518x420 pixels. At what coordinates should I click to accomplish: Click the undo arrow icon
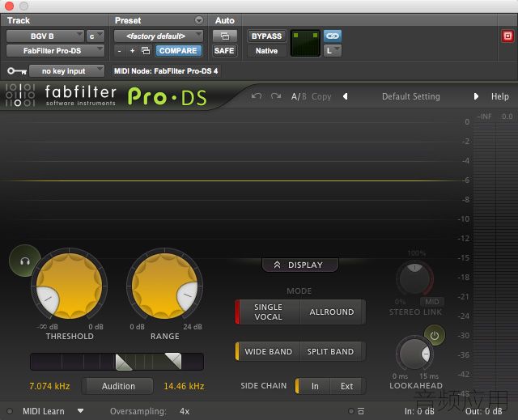pyautogui.click(x=257, y=96)
